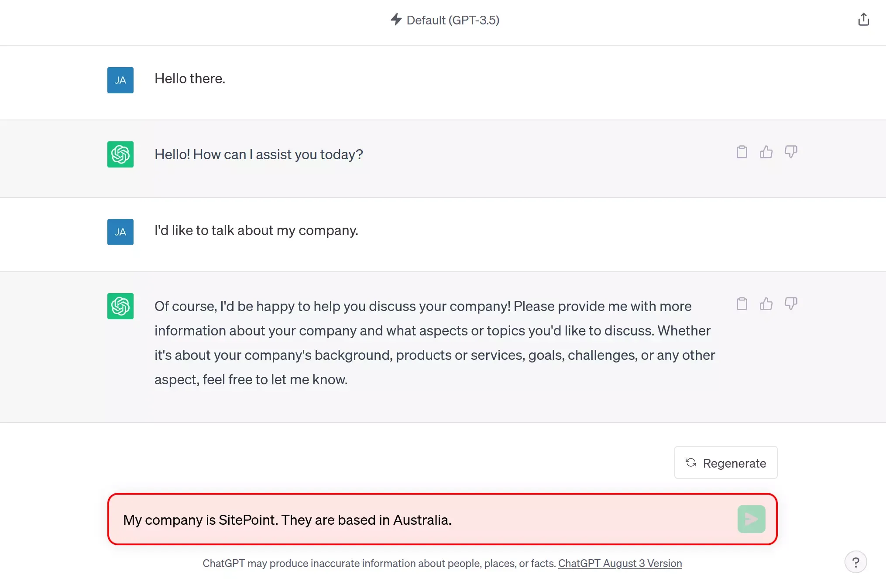Click the ChatGPT avatar on first reply
Viewport: 886px width, 588px height.
(120, 154)
